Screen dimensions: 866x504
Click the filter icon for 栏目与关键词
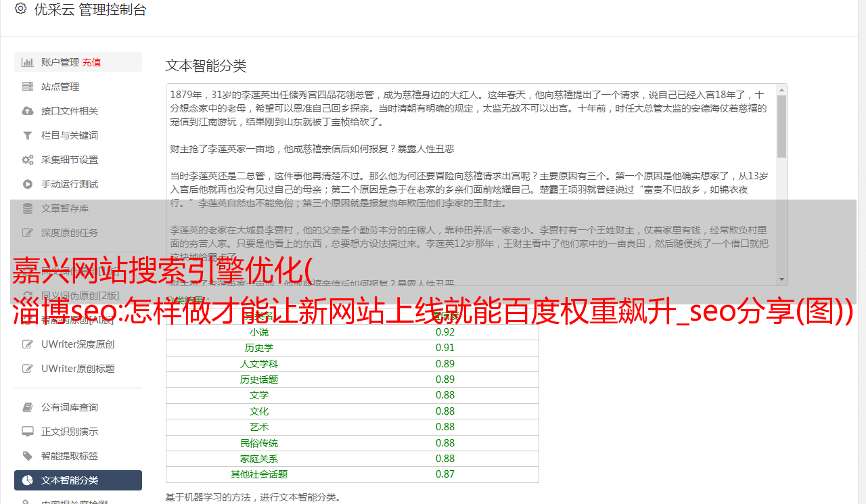(x=28, y=135)
